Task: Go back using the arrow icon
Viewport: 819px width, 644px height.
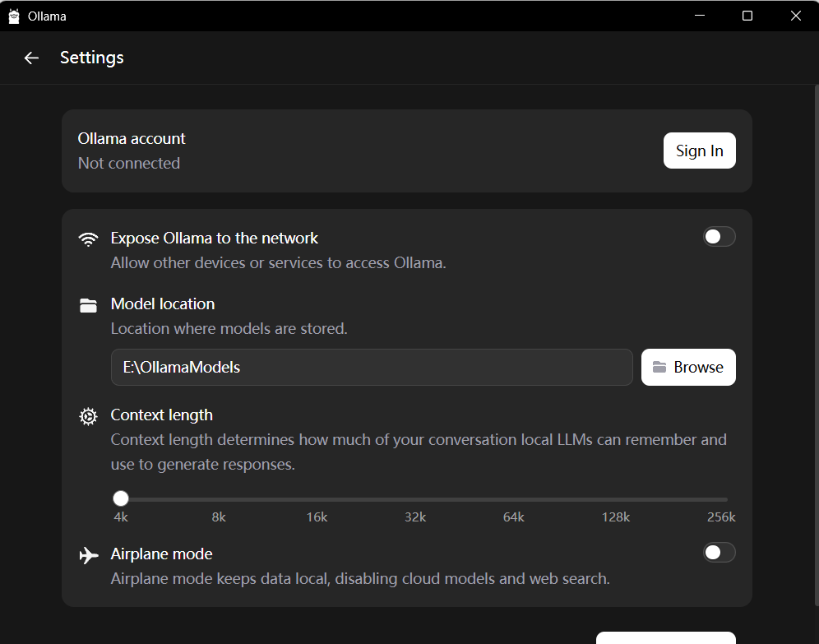Action: (31, 58)
